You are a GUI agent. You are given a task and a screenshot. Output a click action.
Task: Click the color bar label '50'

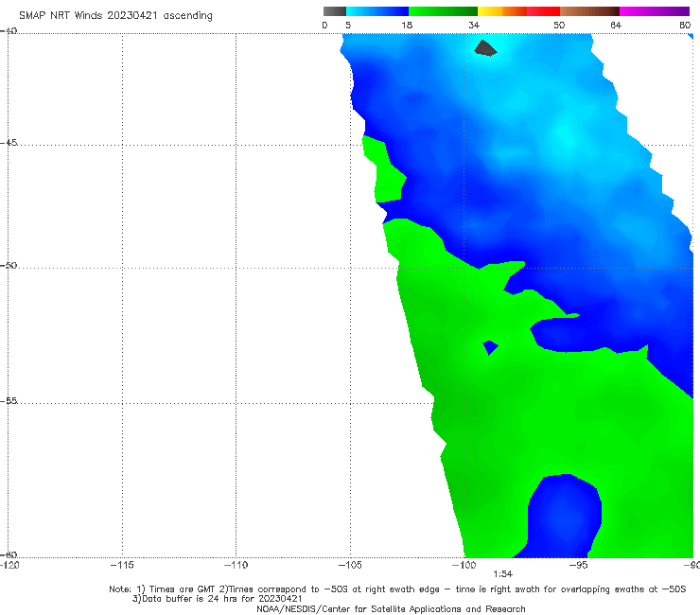[x=559, y=25]
